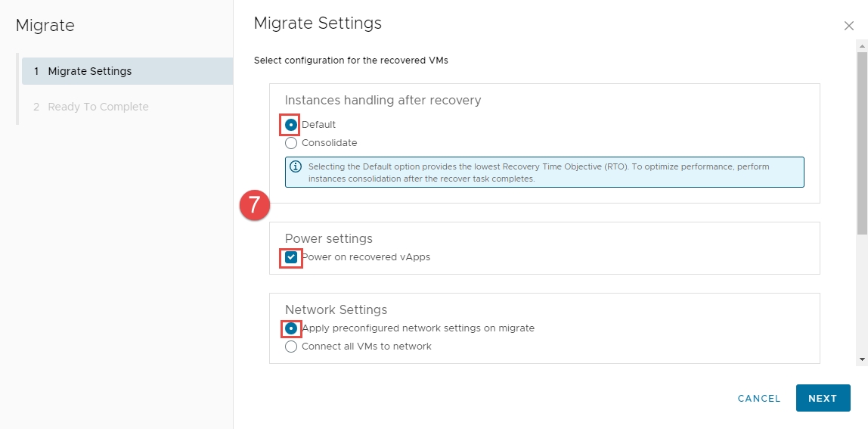Click the scrollbar up arrow

[861, 45]
